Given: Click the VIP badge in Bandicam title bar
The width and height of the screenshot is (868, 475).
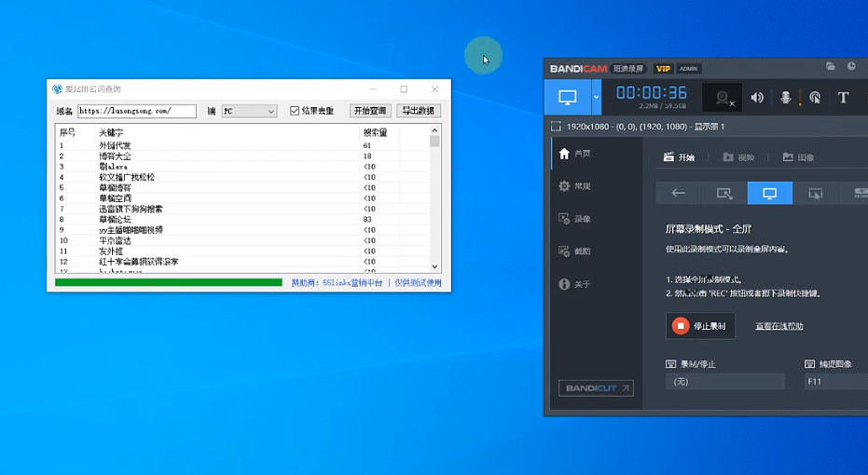Looking at the screenshot, I should tap(663, 69).
